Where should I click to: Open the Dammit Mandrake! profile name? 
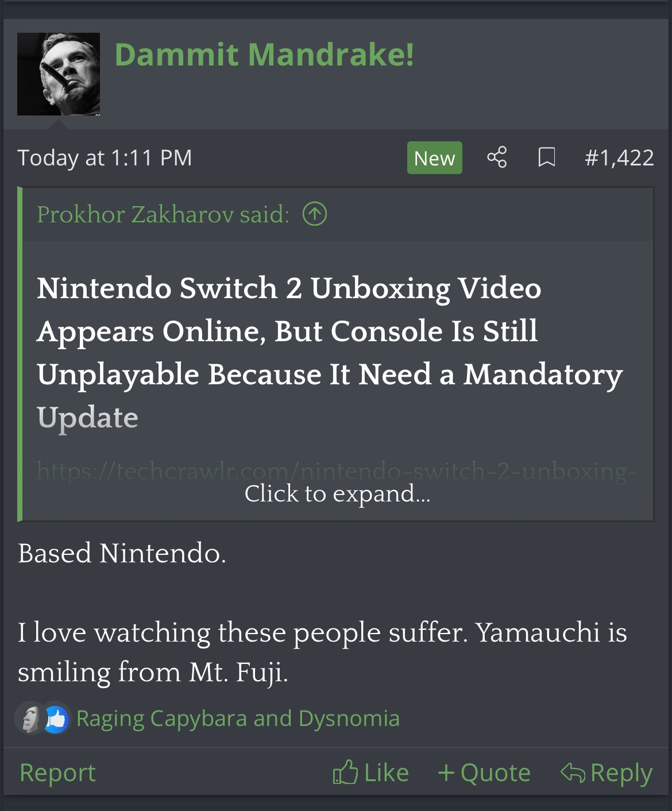pos(264,55)
